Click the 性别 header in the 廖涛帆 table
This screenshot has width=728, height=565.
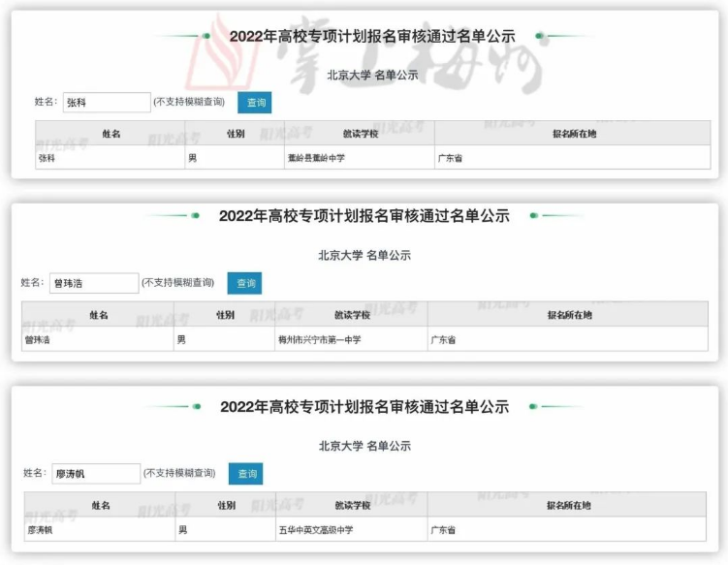226,505
